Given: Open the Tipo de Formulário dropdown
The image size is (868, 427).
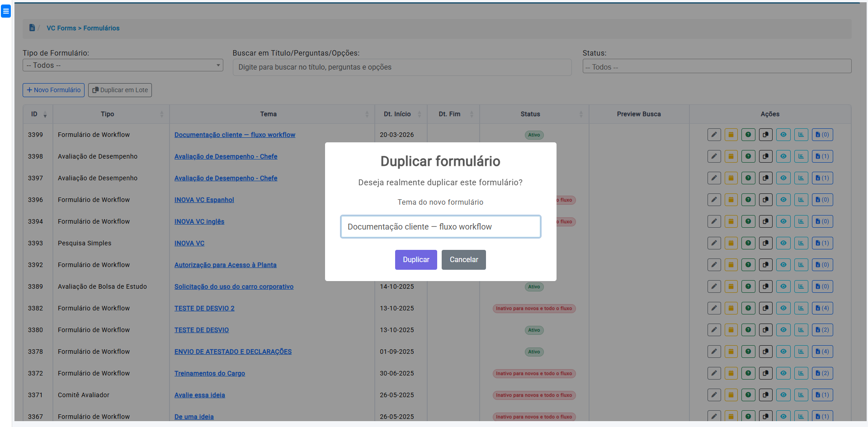Looking at the screenshot, I should pos(123,66).
